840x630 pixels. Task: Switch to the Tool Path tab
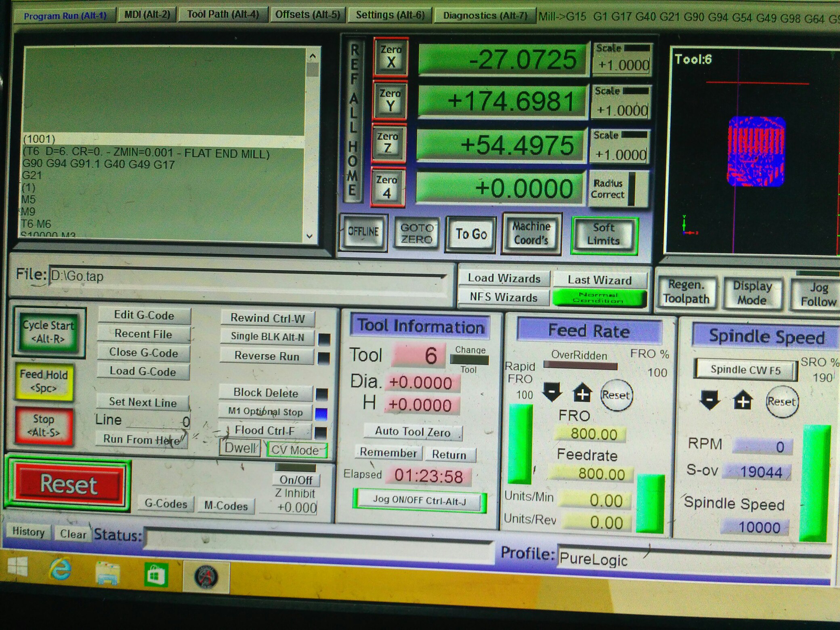click(x=223, y=15)
